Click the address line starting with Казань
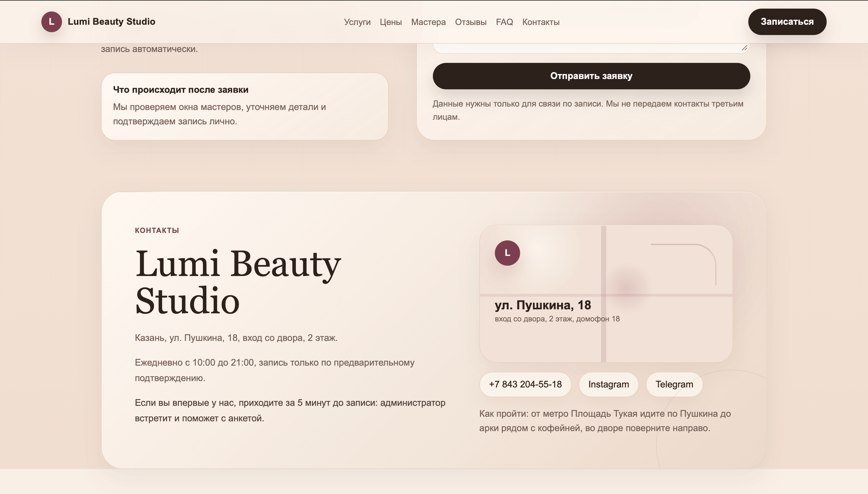The height and width of the screenshot is (494, 868). coord(236,338)
